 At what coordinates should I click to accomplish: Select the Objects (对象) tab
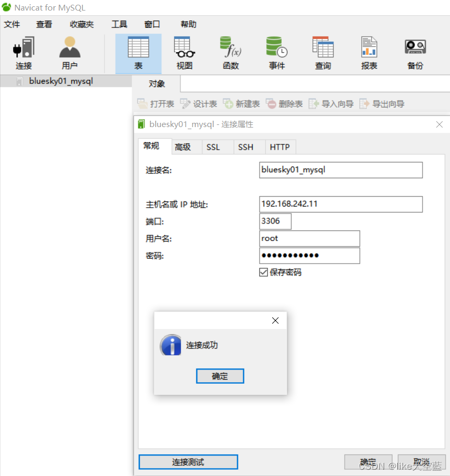point(157,83)
